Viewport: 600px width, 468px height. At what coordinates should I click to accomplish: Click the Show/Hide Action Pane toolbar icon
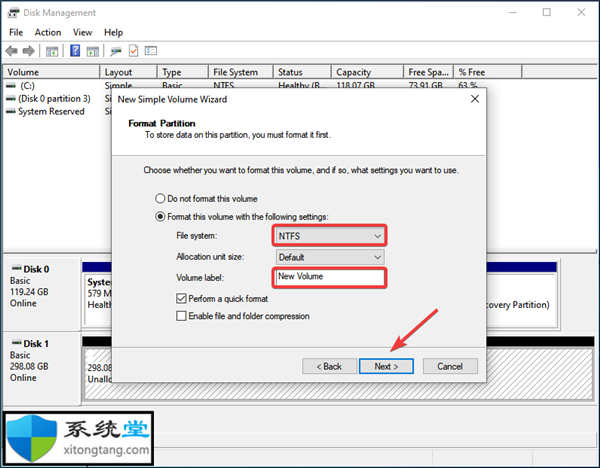coord(93,51)
